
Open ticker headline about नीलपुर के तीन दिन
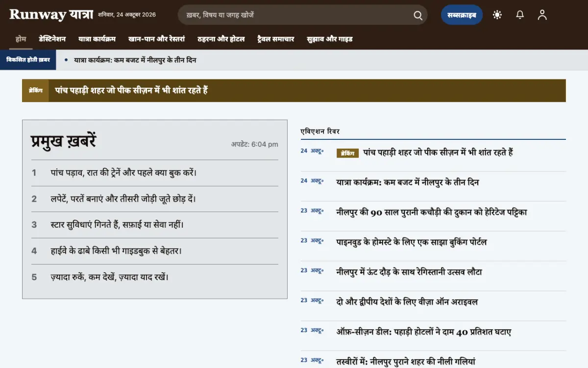(x=135, y=60)
